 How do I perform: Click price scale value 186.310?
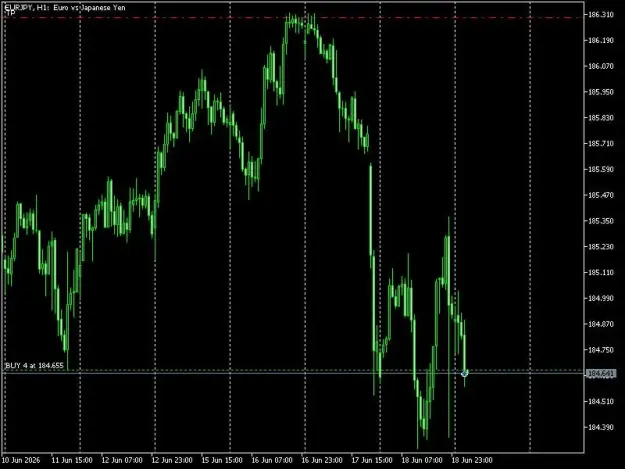point(601,15)
